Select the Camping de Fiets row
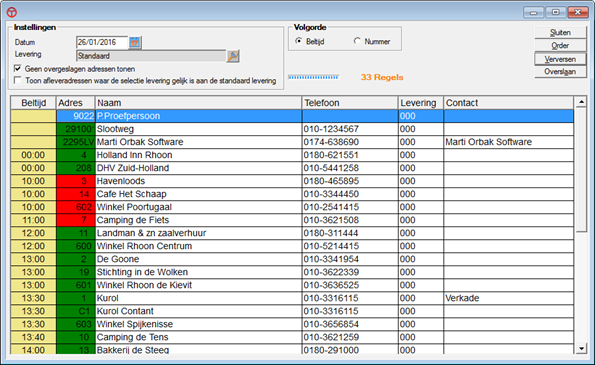The width and height of the screenshot is (595, 365). (292, 220)
